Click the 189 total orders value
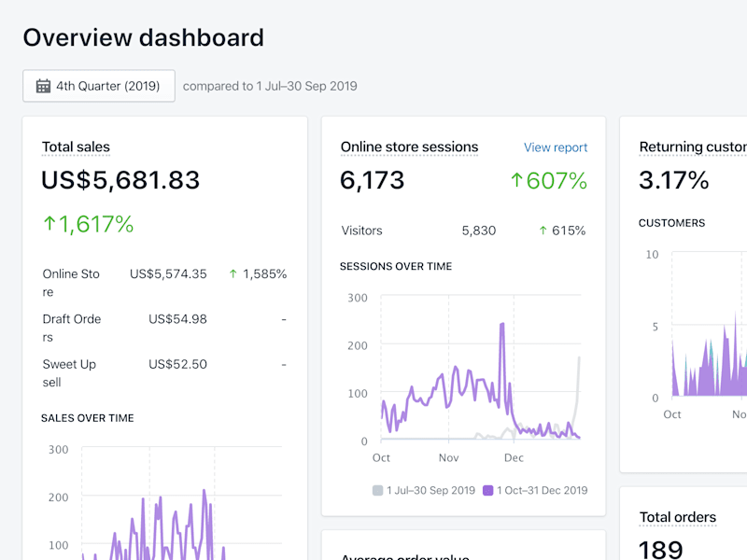 coord(660,550)
